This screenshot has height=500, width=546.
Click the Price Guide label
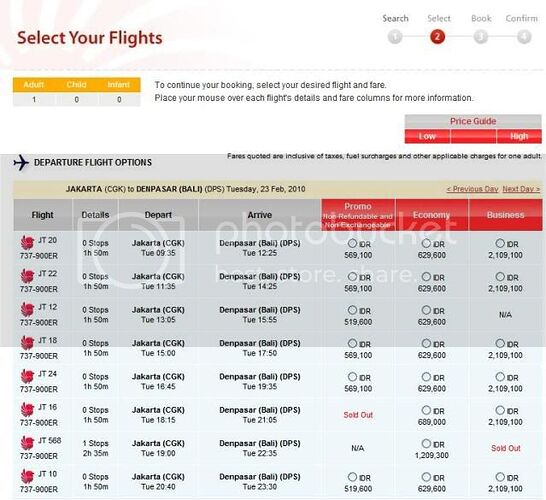473,121
